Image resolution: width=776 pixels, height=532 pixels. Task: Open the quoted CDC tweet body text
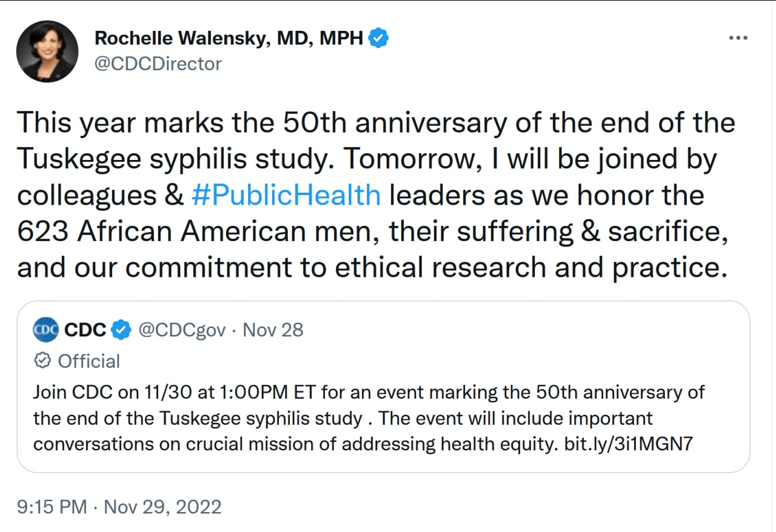pyautogui.click(x=303, y=418)
